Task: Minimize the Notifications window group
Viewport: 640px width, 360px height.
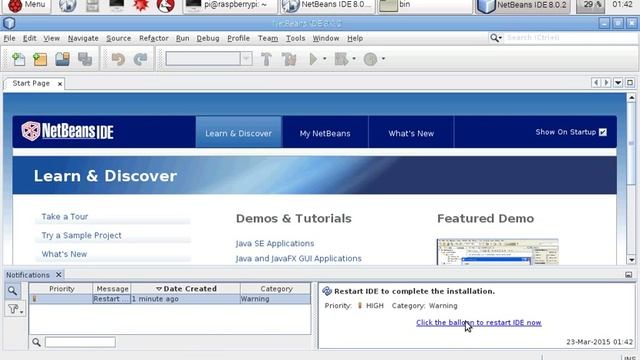Action: [629, 275]
